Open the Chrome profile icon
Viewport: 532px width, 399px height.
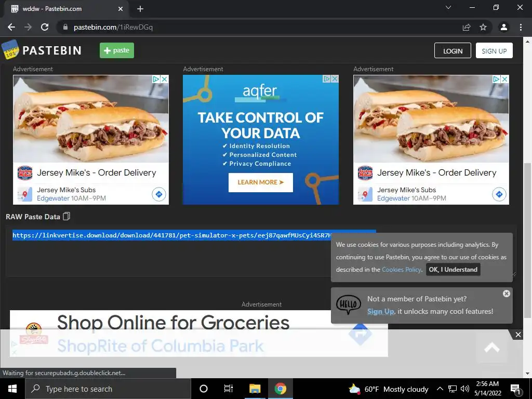(x=504, y=27)
